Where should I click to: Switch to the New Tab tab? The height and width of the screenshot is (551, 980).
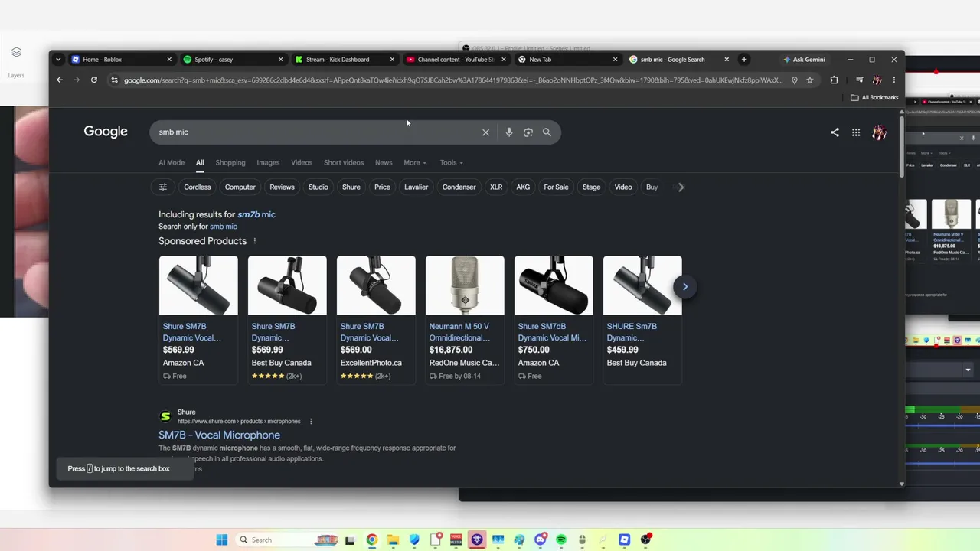pos(567,59)
